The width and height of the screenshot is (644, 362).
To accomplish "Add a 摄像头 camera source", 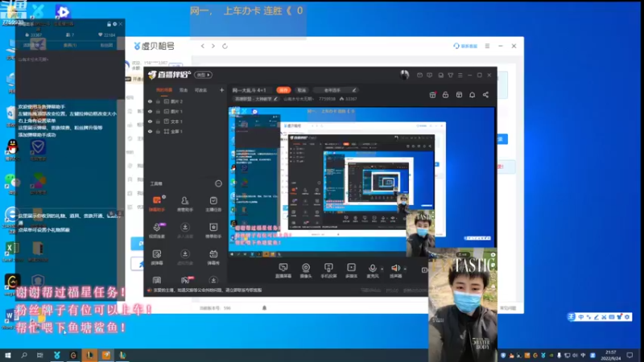I will point(306,271).
